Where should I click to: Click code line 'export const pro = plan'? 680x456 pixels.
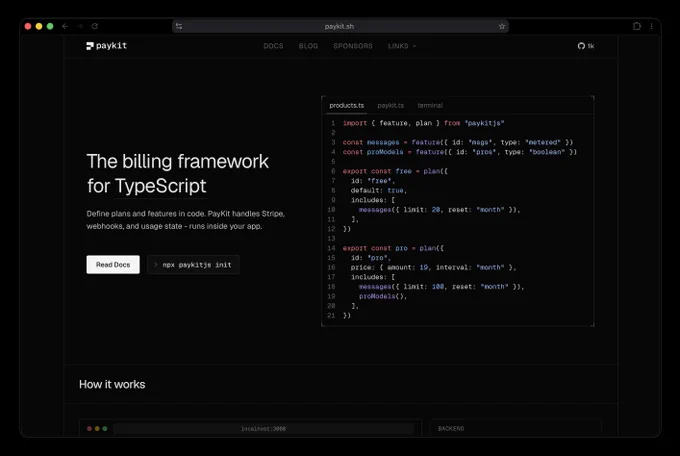point(393,248)
